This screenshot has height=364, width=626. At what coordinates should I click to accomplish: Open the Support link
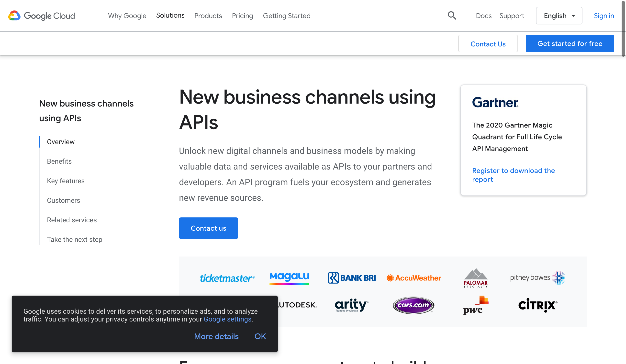tap(512, 16)
